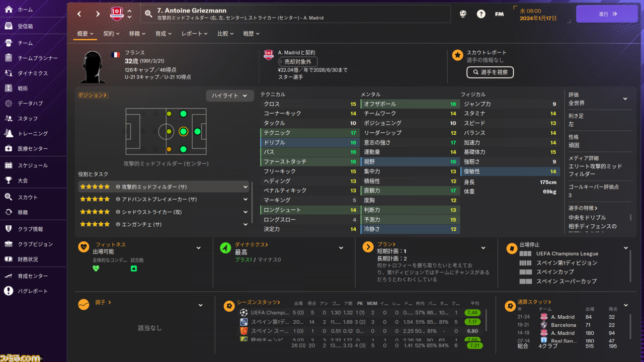
Task: Expand the ダイナミクス panel chevron
Action: point(341,248)
